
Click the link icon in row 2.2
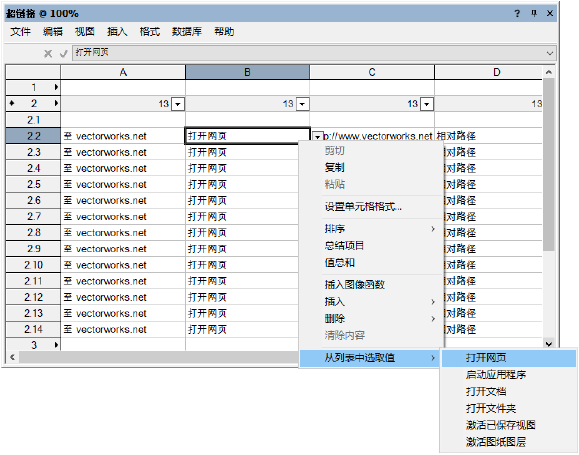click(68, 136)
